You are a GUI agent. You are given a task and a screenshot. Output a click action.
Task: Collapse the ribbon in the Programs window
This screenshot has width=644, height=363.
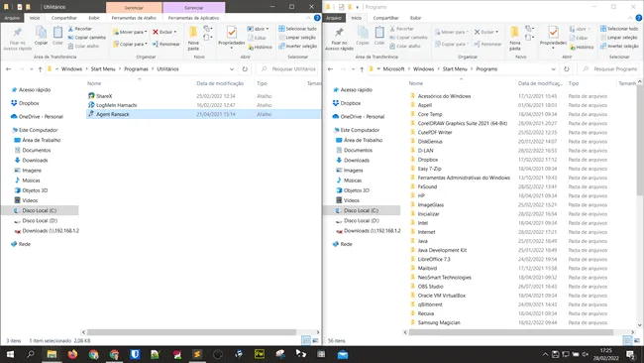[630, 18]
